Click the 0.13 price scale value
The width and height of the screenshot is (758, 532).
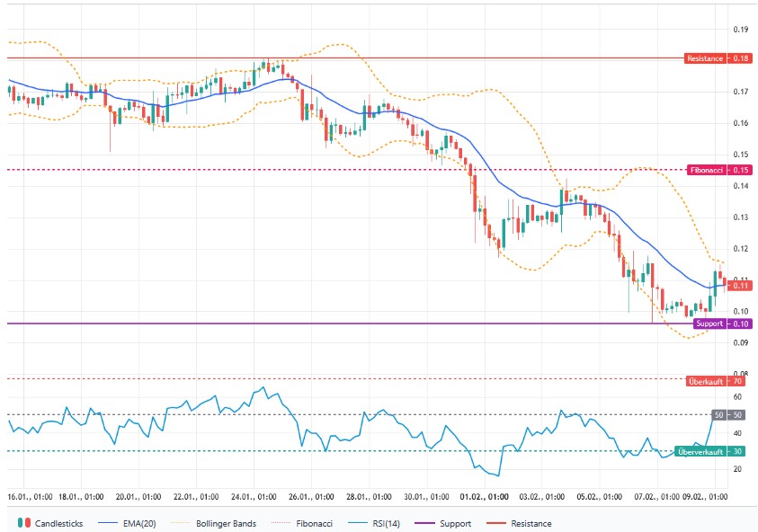[741, 217]
